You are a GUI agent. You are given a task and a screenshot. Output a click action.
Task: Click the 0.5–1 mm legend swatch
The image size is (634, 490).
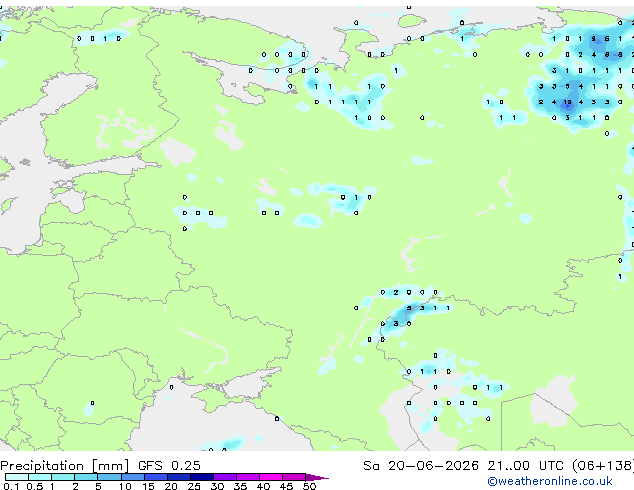(40, 477)
